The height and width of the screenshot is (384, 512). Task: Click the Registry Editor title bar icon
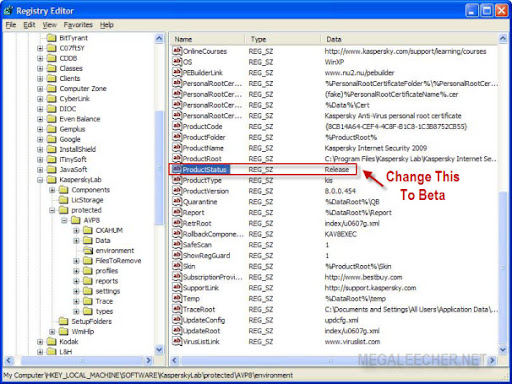click(x=8, y=11)
